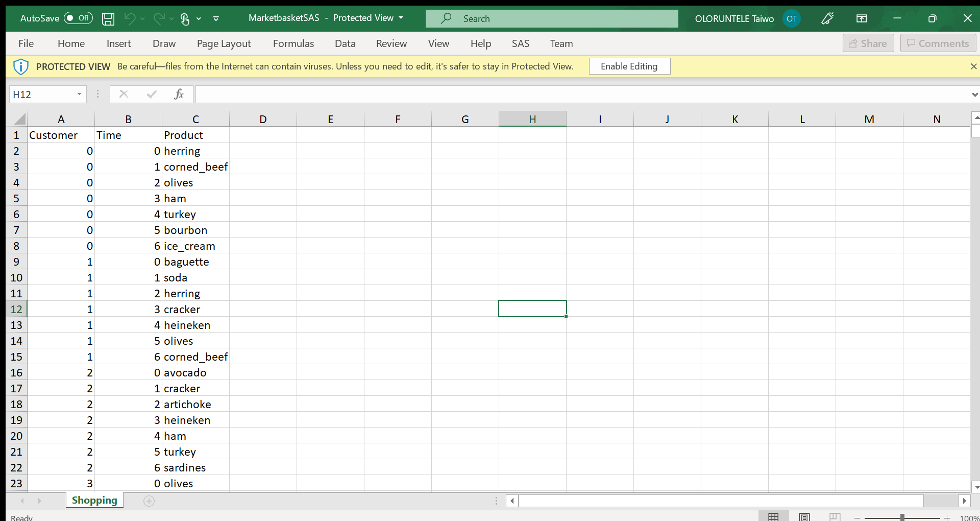Open the Customize Quick Access Toolbar dropdown
Screen dimensions: 980x521
pyautogui.click(x=216, y=18)
